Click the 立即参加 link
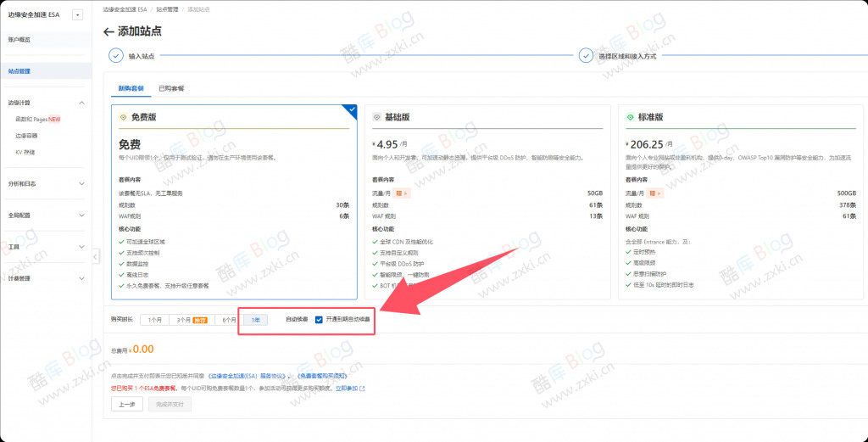Image resolution: width=868 pixels, height=442 pixels. [347, 389]
